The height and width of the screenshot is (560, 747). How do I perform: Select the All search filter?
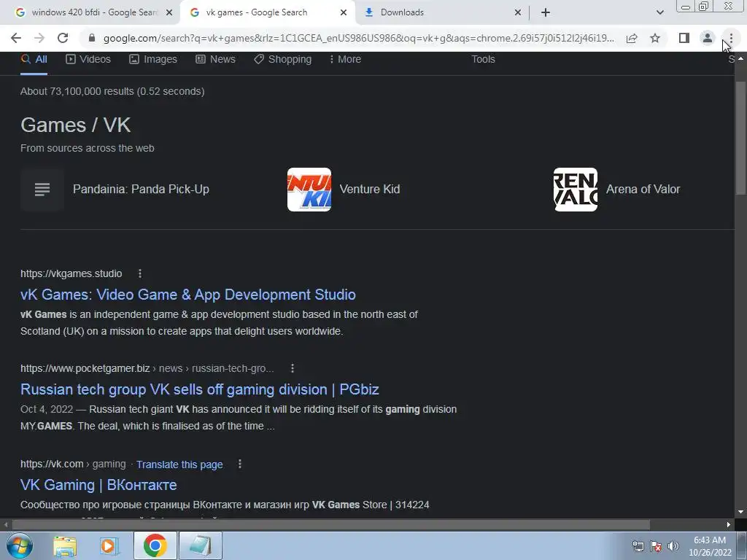pyautogui.click(x=34, y=60)
